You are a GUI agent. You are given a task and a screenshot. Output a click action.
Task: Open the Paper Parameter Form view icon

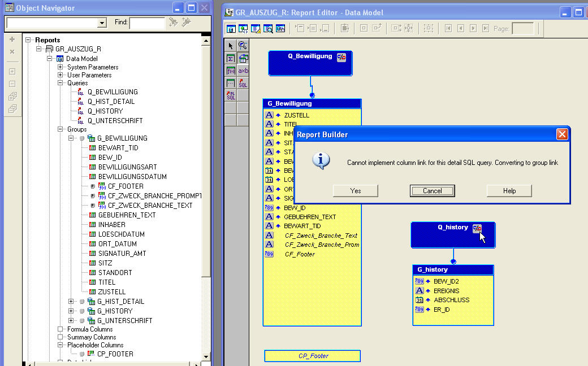click(280, 28)
